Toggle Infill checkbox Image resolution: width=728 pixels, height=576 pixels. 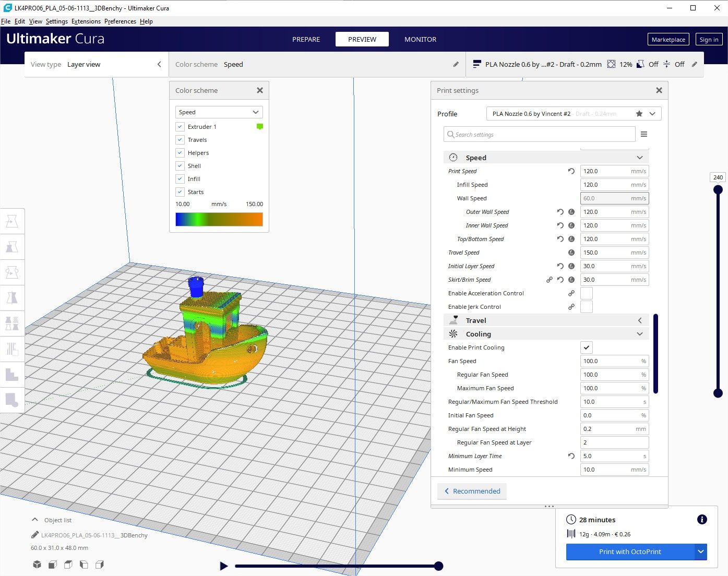[180, 179]
